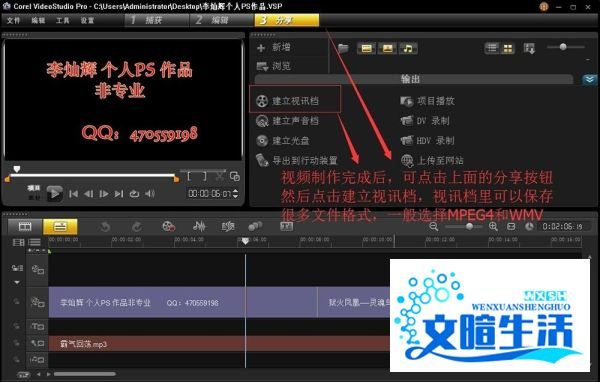Click 建立视讯档 to create a video file
600x382 pixels.
pos(288,101)
